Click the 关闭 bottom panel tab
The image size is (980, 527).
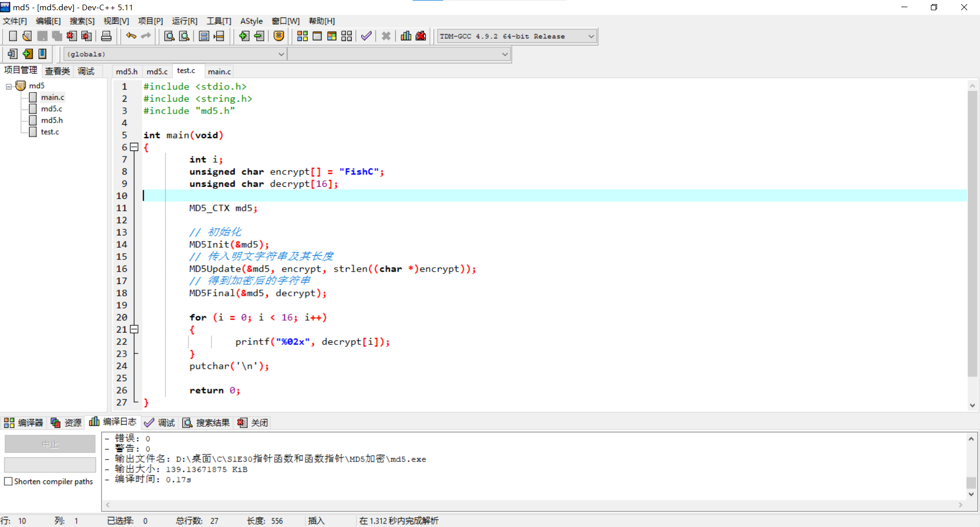click(253, 423)
